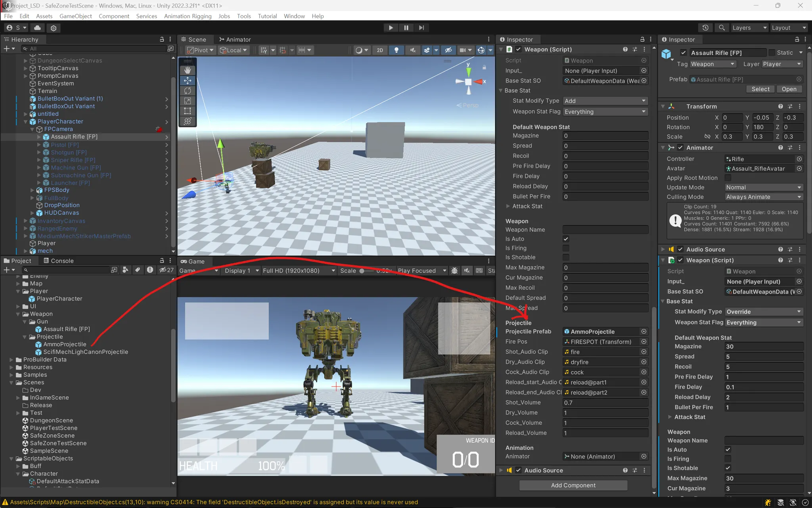
Task: Open the Undo History icon
Action: coord(705,28)
